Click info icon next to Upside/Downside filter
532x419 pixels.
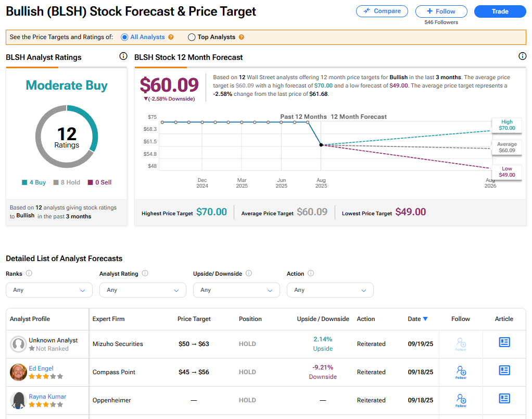[249, 273]
